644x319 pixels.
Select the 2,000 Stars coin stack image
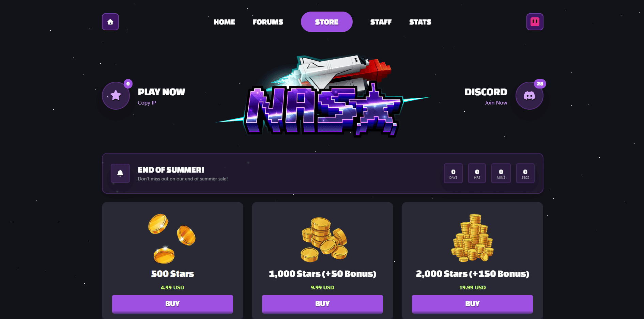click(472, 238)
